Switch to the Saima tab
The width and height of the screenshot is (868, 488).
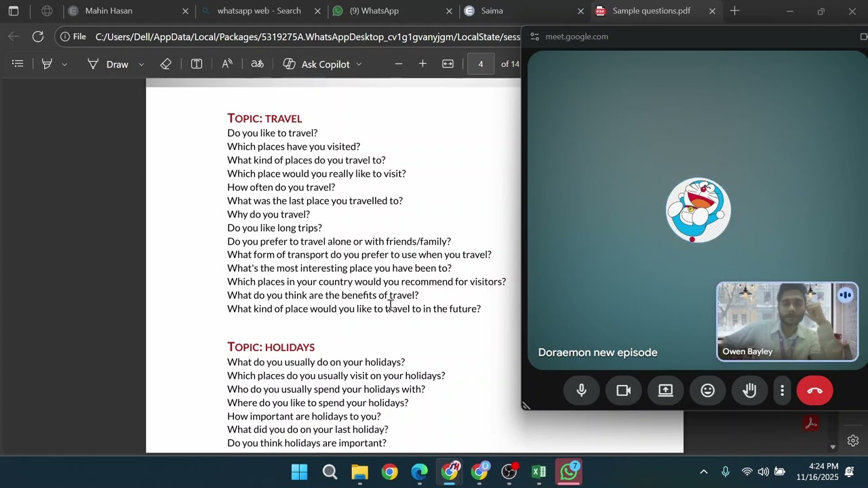pyautogui.click(x=523, y=11)
